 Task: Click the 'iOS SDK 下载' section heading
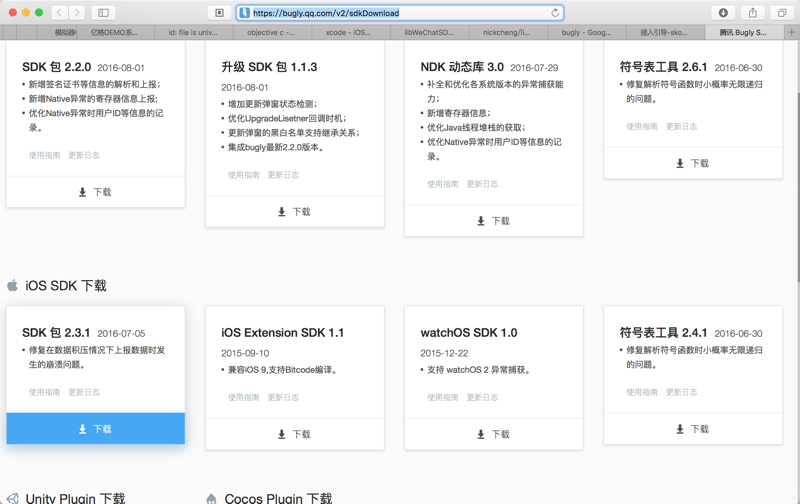coord(66,286)
